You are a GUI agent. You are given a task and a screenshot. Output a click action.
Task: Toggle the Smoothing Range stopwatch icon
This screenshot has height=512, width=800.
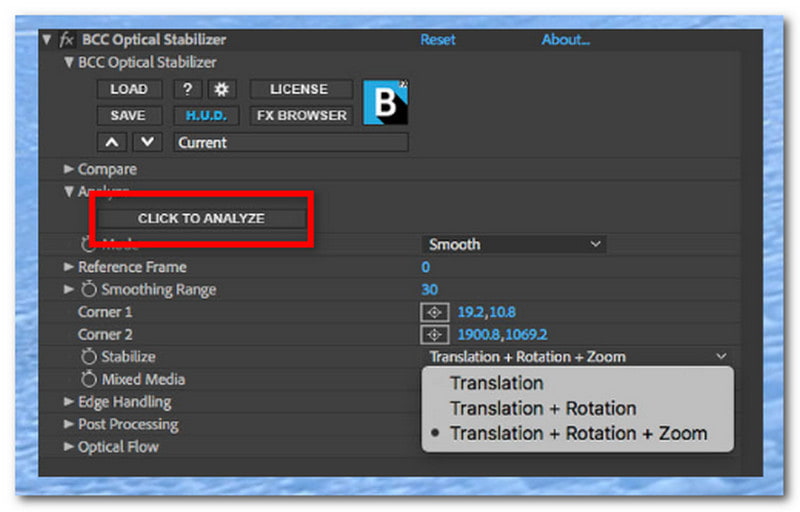click(89, 289)
